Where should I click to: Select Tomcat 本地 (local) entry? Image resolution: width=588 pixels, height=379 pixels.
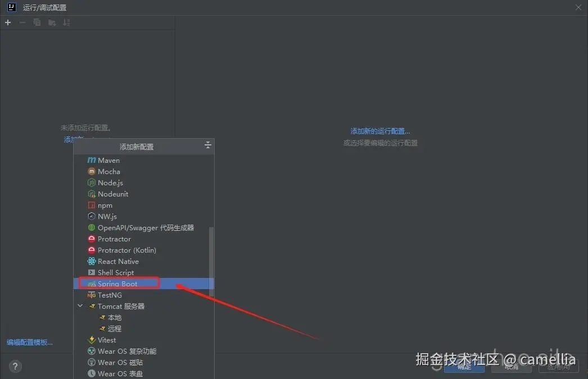pos(143,318)
